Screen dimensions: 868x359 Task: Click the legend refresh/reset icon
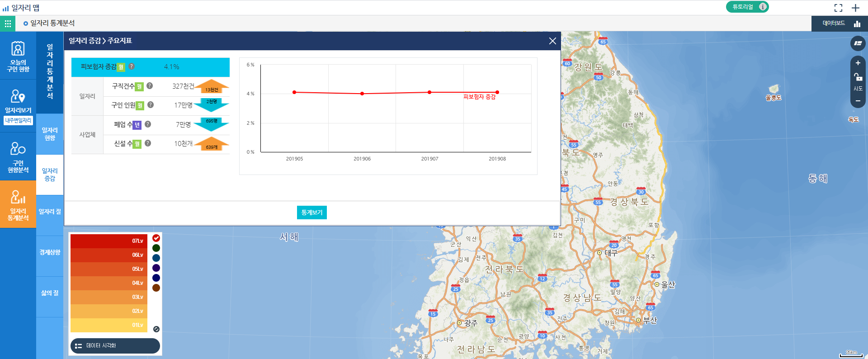(156, 329)
